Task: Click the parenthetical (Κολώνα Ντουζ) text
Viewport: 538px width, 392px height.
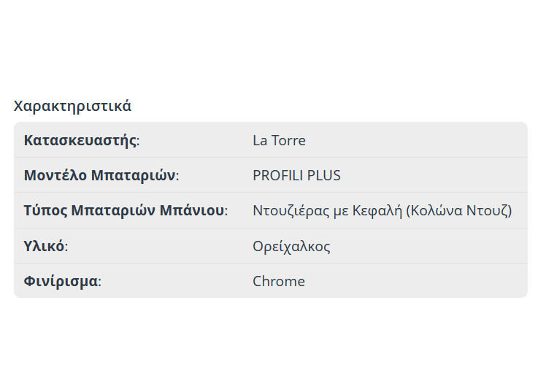Action: pos(458,211)
